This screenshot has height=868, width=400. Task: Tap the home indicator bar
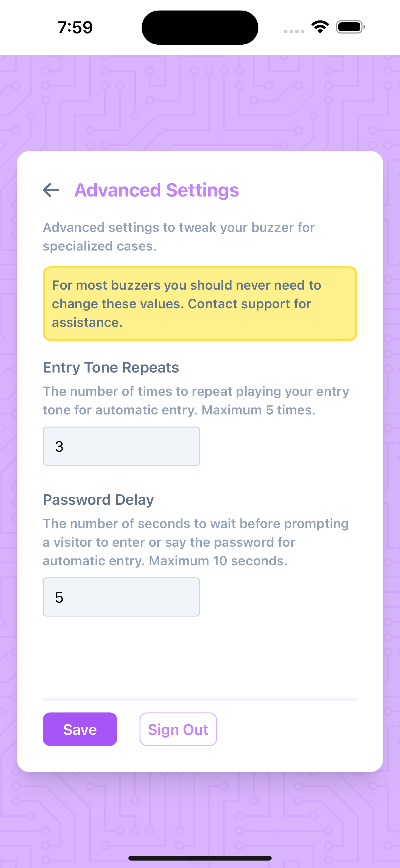[x=200, y=858]
